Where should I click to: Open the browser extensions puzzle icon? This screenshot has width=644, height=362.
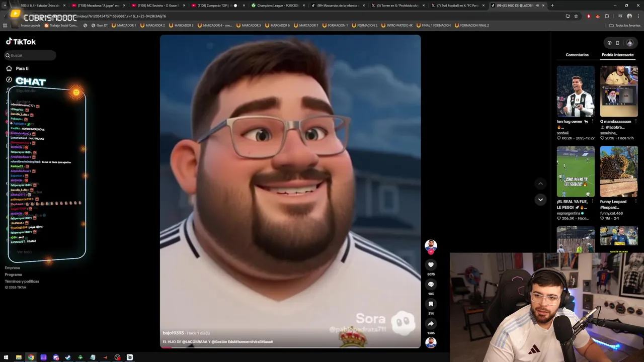point(607,16)
